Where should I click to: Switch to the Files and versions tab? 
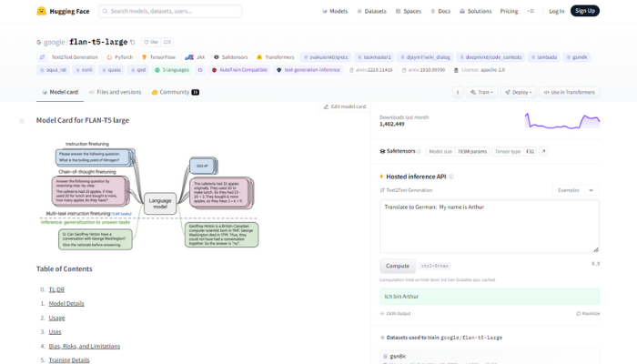coord(115,92)
